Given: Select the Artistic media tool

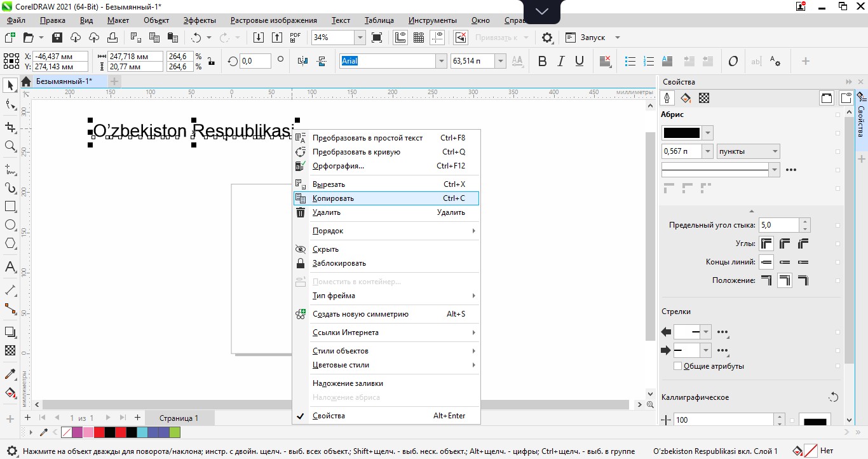Looking at the screenshot, I should pos(10,188).
